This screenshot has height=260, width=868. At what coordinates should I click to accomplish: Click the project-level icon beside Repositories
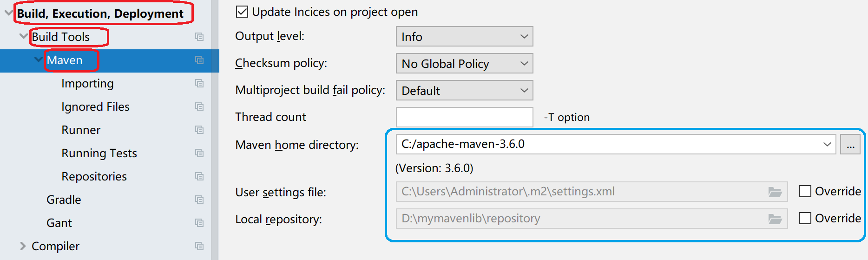(x=199, y=176)
